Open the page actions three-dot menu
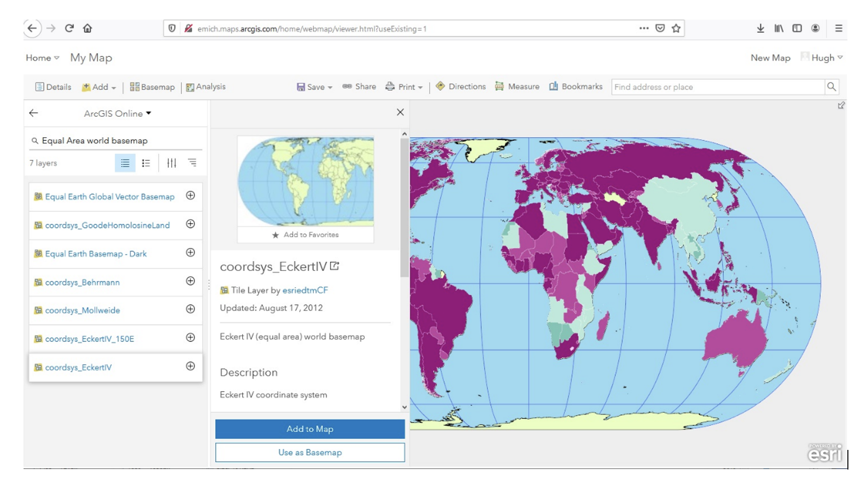868x495 pixels. click(644, 28)
